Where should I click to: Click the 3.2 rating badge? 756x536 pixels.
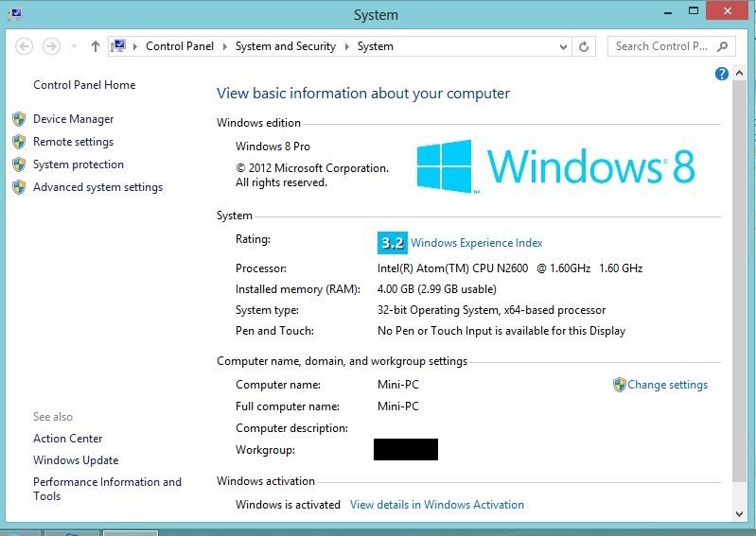[392, 243]
